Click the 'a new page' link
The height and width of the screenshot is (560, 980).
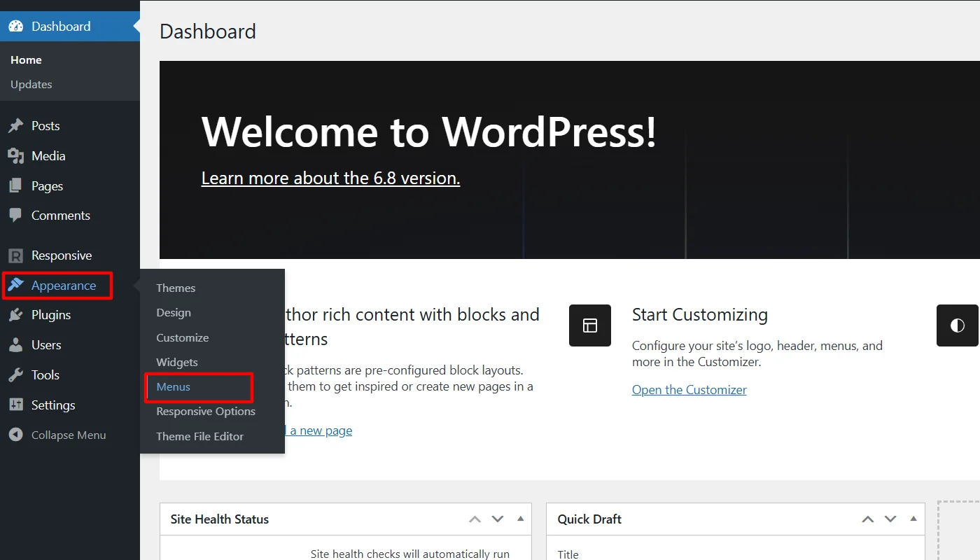321,430
